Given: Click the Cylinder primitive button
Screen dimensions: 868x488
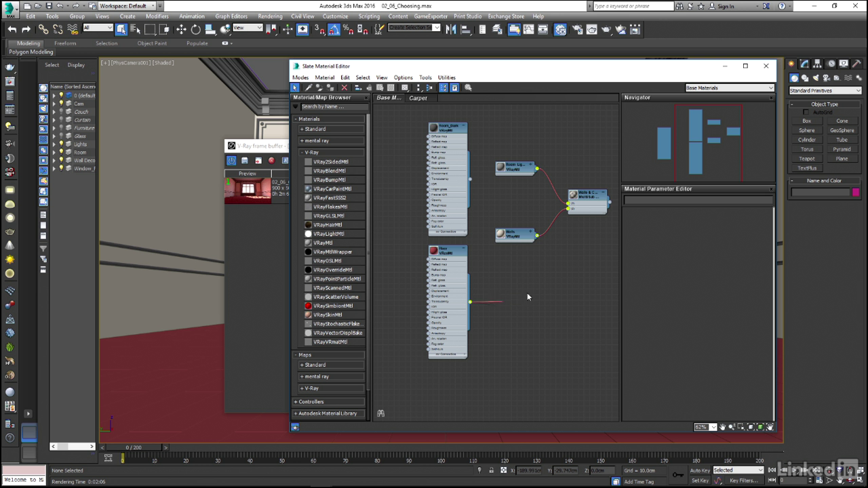Looking at the screenshot, I should point(807,140).
